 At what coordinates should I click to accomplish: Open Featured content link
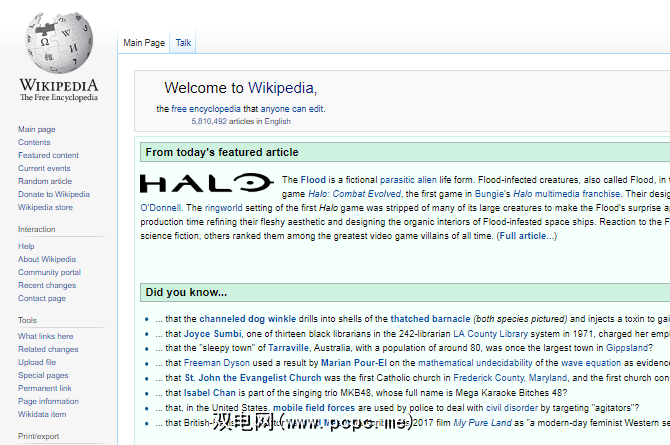(48, 155)
